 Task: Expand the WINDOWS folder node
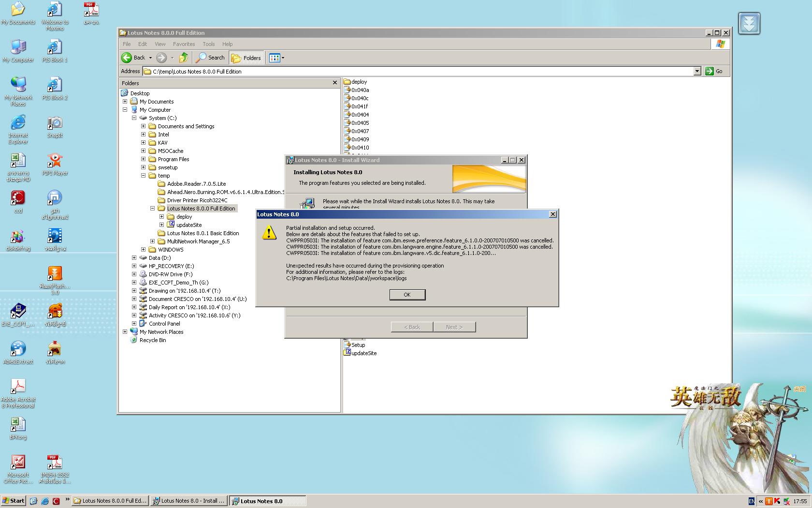(143, 250)
